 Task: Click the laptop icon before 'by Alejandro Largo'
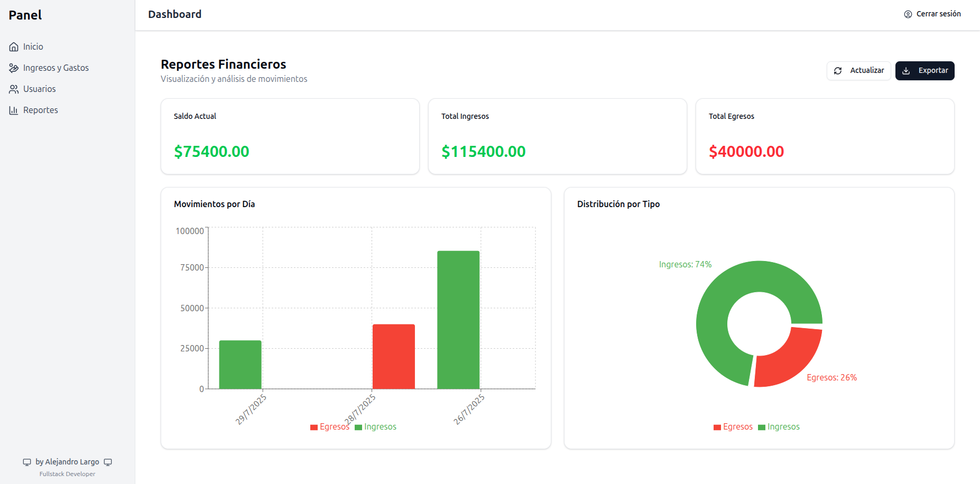[x=27, y=462]
